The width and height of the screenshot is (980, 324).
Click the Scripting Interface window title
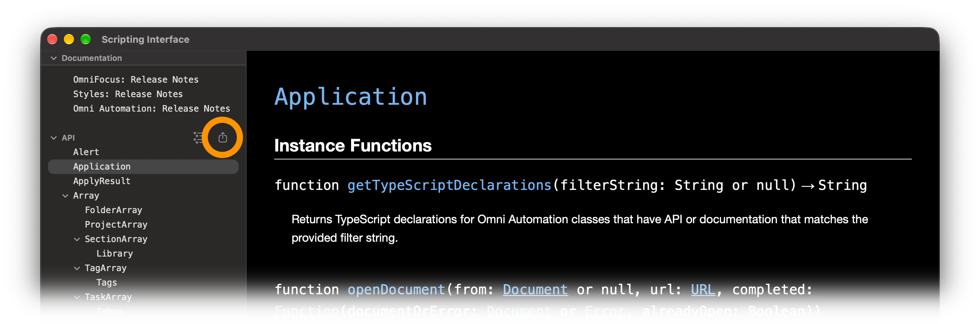[145, 39]
